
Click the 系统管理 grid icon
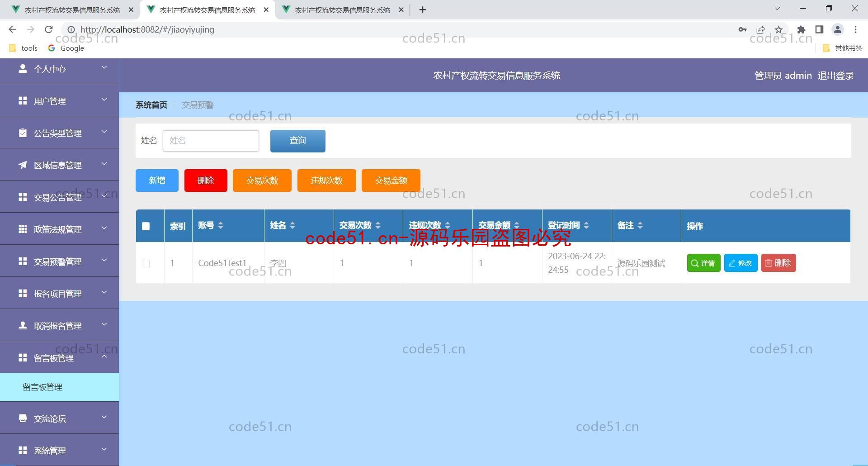click(23, 450)
